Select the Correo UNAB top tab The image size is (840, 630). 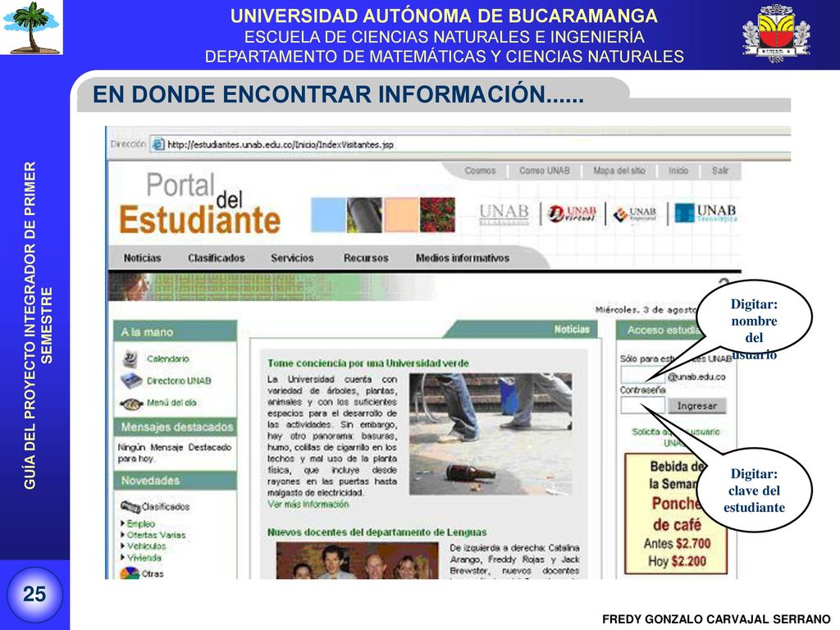545,171
